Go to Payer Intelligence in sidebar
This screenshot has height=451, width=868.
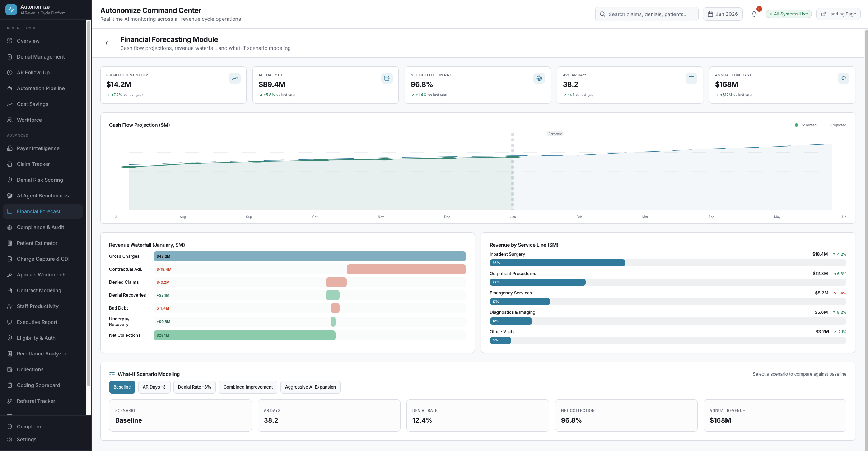[x=38, y=148]
